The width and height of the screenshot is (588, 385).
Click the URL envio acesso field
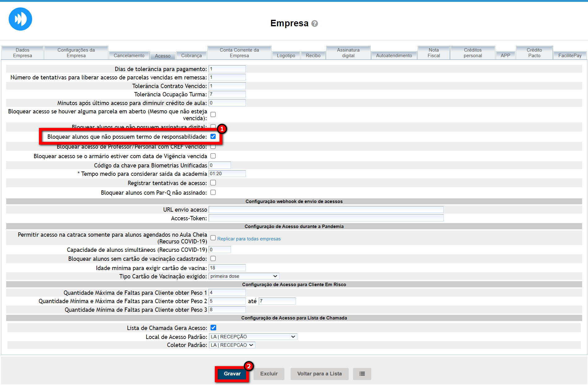point(326,210)
